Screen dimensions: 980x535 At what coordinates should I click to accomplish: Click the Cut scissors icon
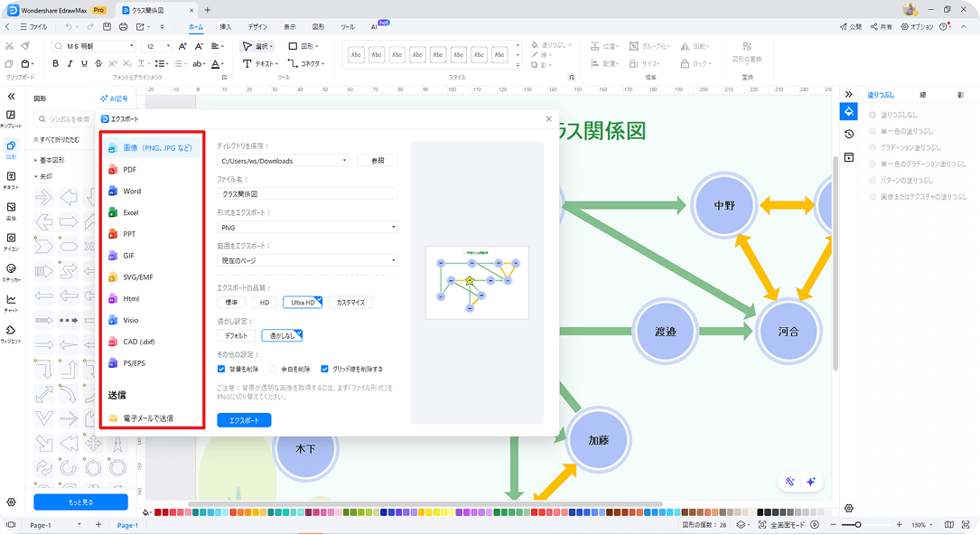click(x=9, y=46)
